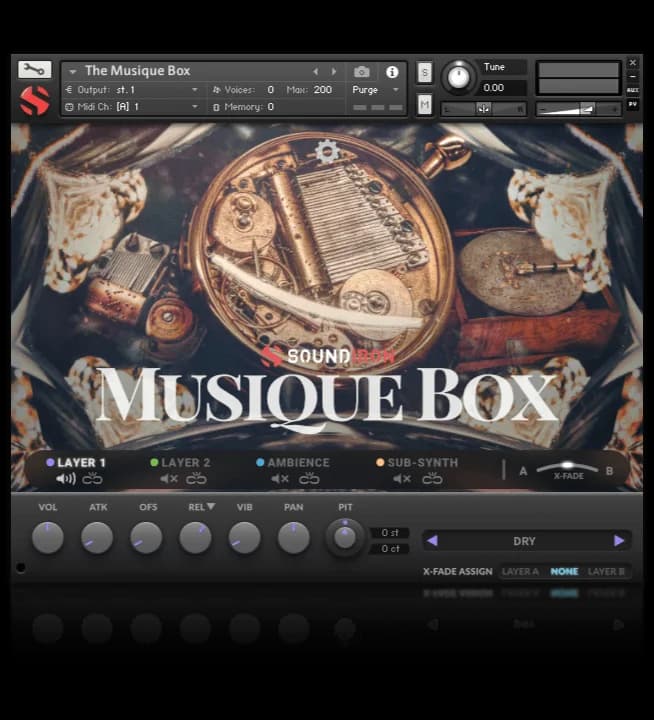The height and width of the screenshot is (720, 654).
Task: Click the X-FADE A-B slider handle
Action: 568,465
